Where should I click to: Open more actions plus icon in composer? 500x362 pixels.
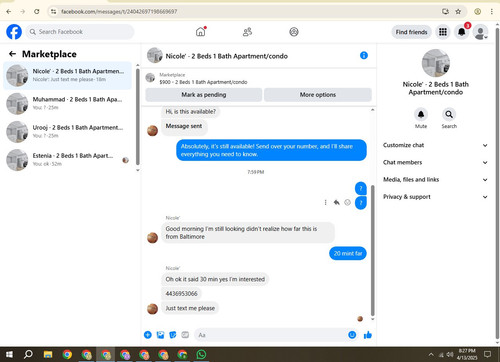coord(148,335)
